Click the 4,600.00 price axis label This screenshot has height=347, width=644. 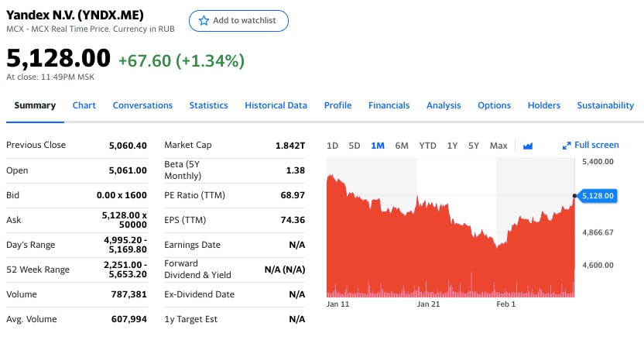[x=598, y=266]
